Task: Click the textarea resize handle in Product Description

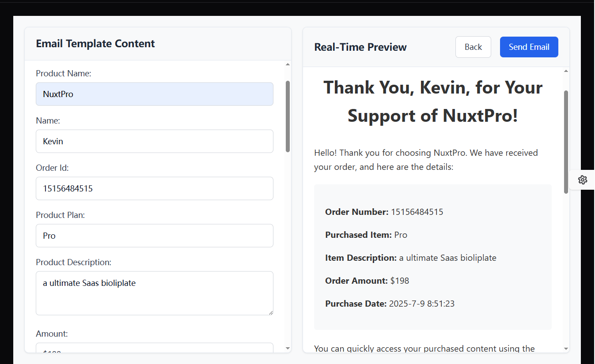Action: 270,312
